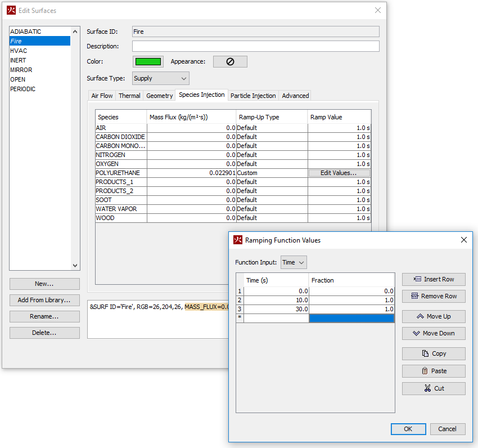The width and height of the screenshot is (478, 448).
Task: Select row 3 header in ramp table
Action: click(x=240, y=309)
